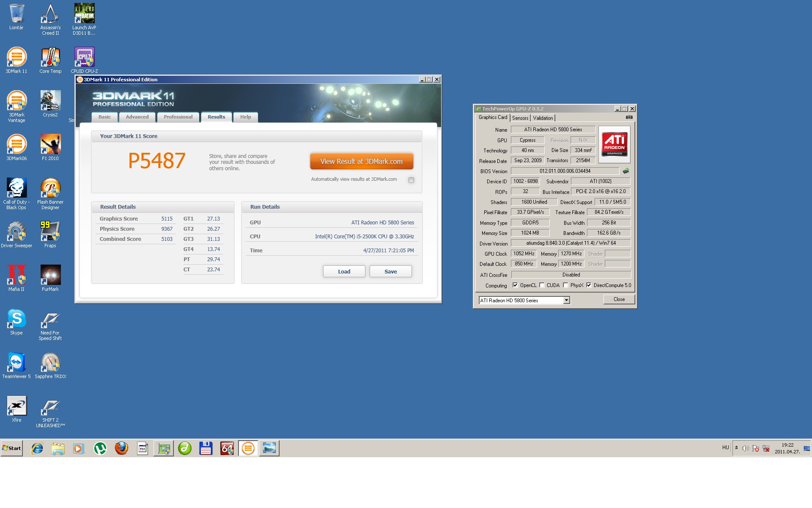812x508 pixels.
Task: Click the Load button in Run Details
Action: tap(344, 271)
